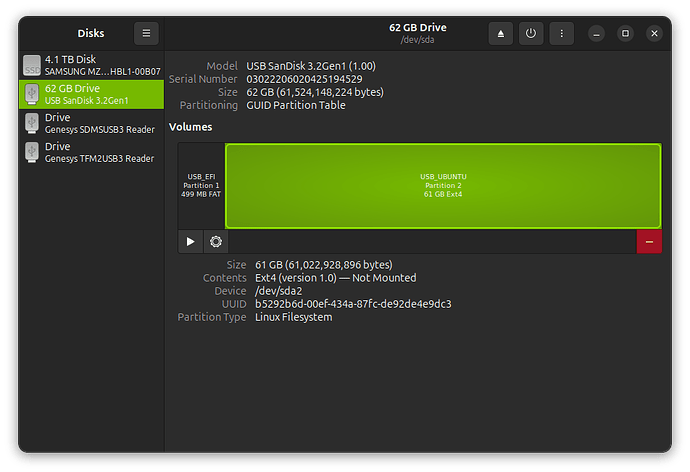Select the USB_EFI Partition 1 volume

(201, 185)
